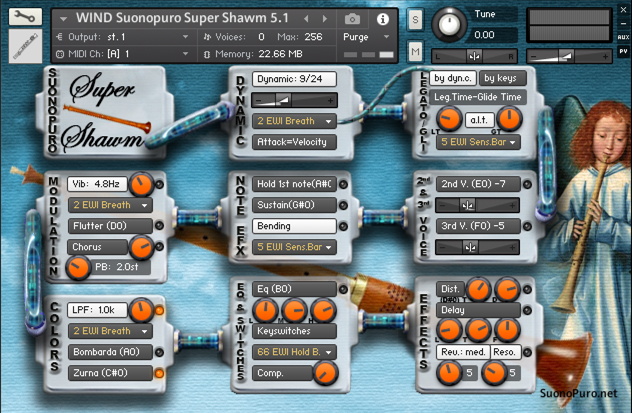Open Colors 2 EWI Breath dropdown

click(x=110, y=331)
